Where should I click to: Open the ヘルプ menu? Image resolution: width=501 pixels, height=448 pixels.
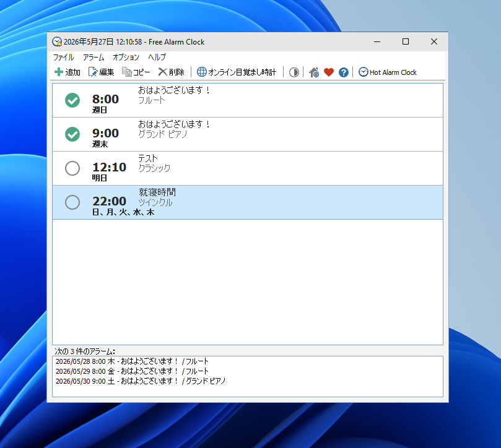[157, 58]
